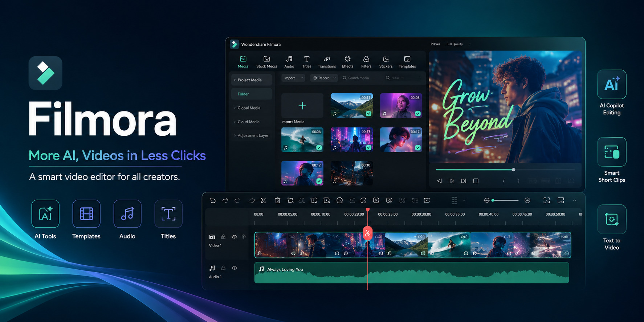Click the Import Media plus tile
The height and width of the screenshot is (322, 644).
[302, 106]
